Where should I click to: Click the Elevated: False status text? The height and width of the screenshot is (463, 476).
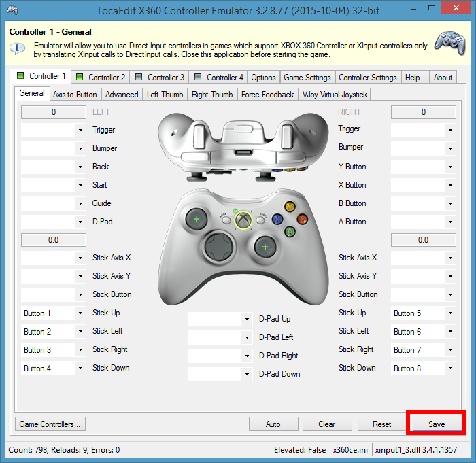300,449
